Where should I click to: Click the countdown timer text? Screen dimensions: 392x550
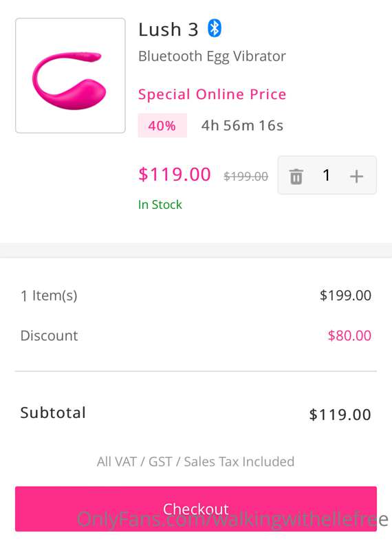242,126
